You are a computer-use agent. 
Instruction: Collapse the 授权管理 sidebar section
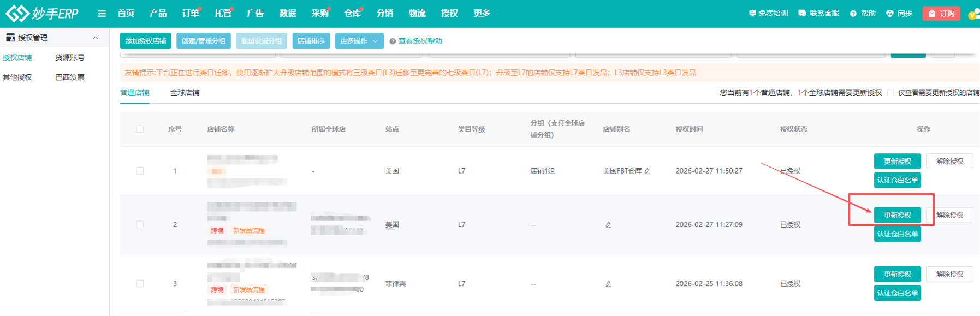(96, 38)
